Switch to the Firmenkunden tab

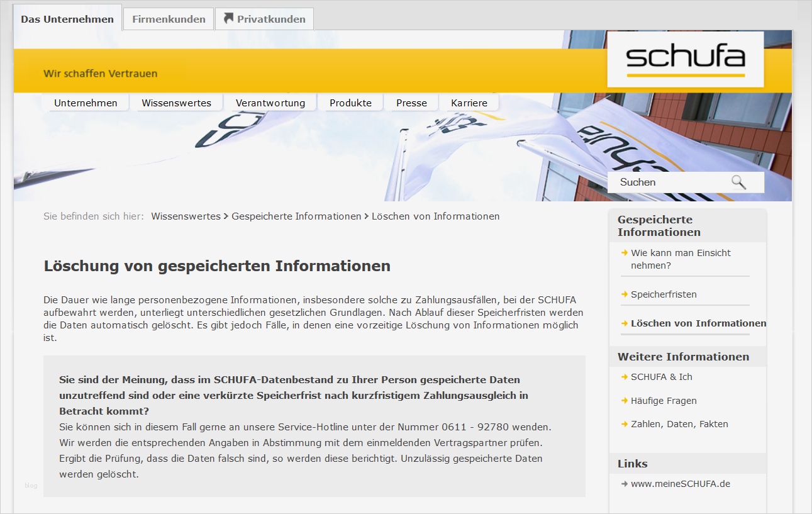(x=169, y=19)
